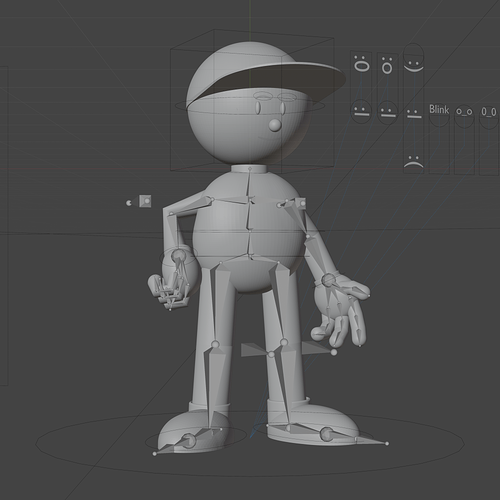Click the frowning face shape control
The image size is (500, 500).
pos(414,162)
